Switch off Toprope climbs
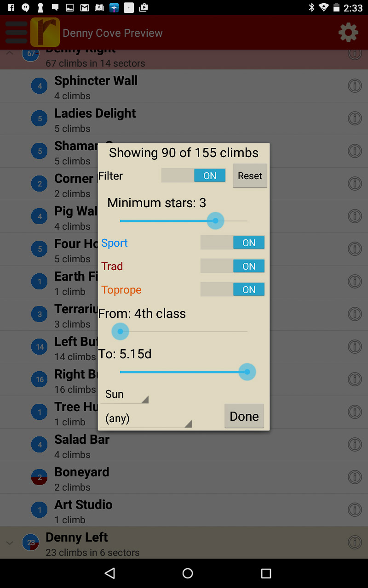 [x=232, y=290]
